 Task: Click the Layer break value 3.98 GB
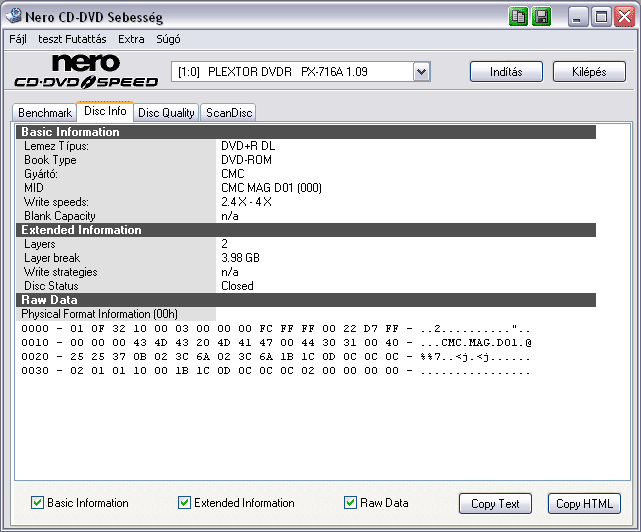[x=240, y=258]
